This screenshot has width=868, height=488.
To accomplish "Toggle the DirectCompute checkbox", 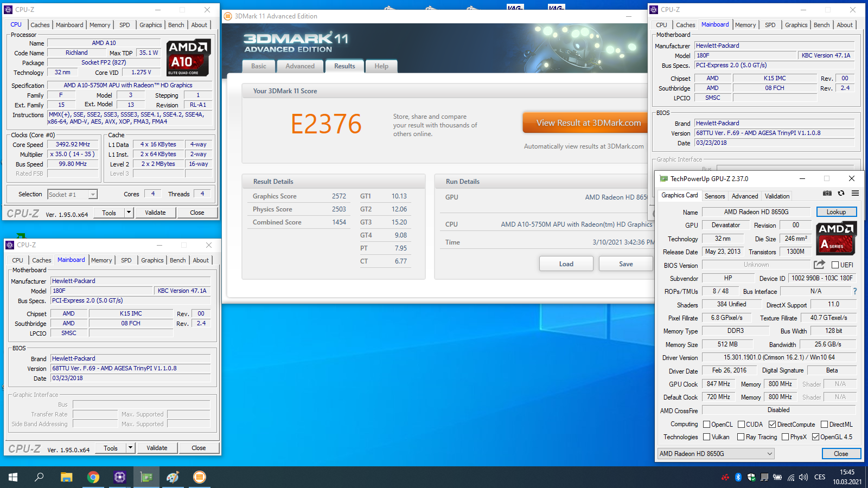I will tap(772, 425).
